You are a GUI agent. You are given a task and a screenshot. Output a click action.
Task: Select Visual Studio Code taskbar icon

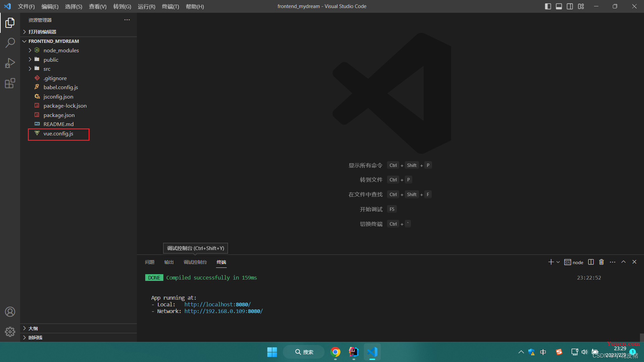click(372, 352)
